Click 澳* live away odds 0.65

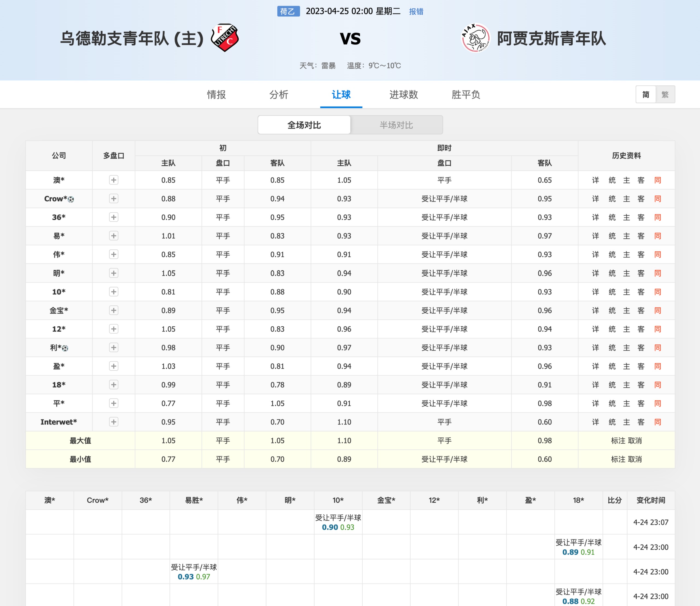[x=545, y=180]
